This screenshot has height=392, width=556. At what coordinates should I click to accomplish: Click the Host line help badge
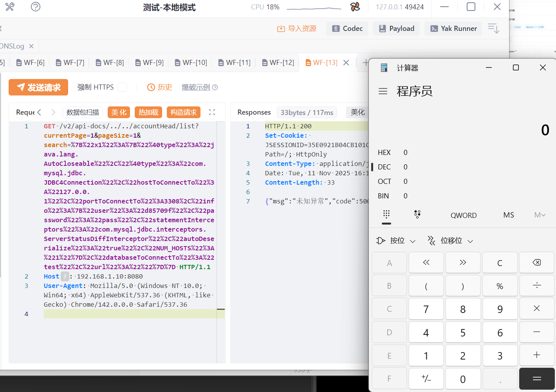65,277
